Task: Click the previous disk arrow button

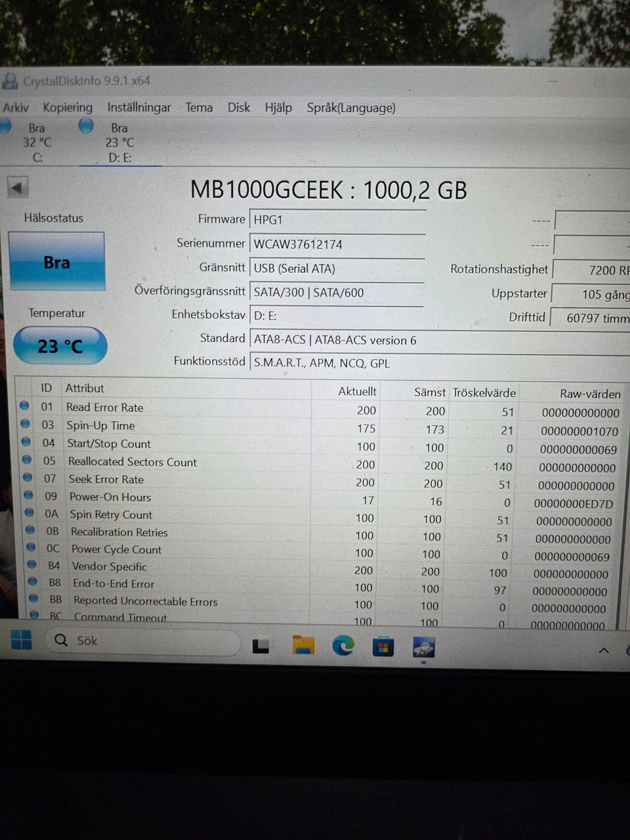Action: click(x=18, y=188)
